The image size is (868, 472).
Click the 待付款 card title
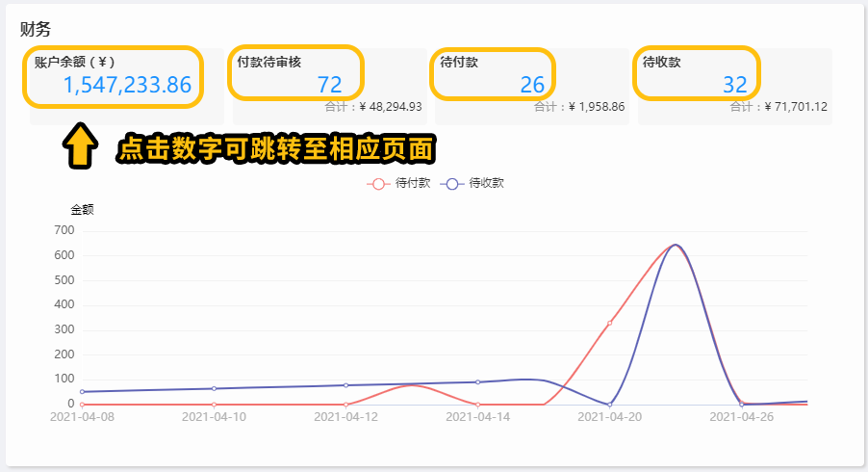tap(459, 62)
